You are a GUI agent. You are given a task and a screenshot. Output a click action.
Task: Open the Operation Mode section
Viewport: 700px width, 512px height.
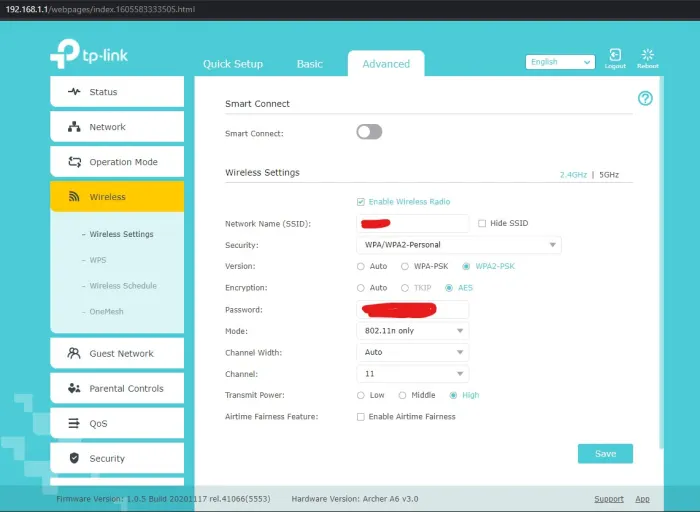click(x=117, y=162)
